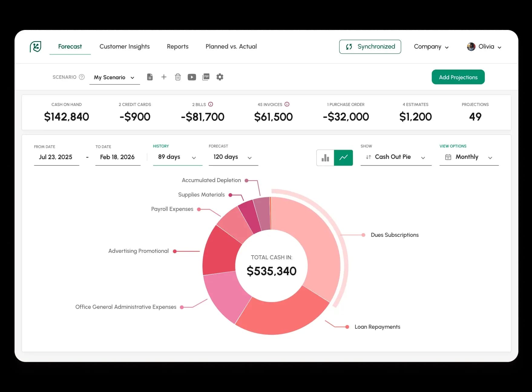
Task: Open the scenario document icon
Action: [150, 77]
